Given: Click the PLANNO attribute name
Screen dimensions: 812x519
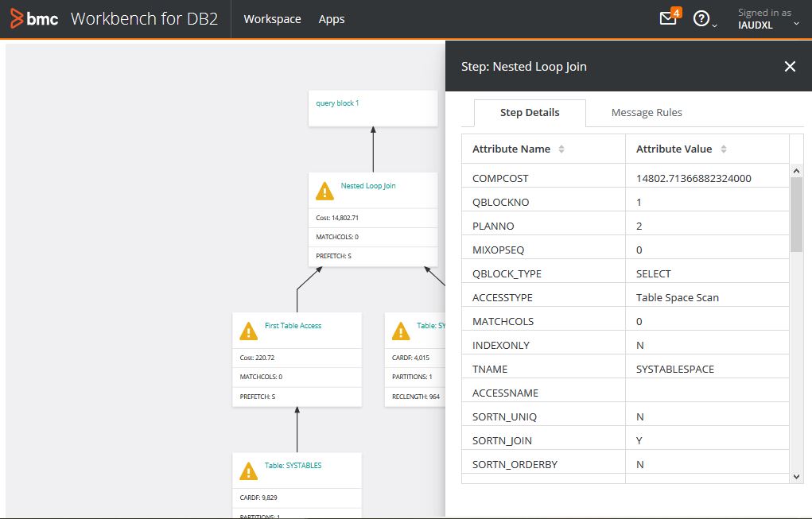Looking at the screenshot, I should tap(493, 227).
